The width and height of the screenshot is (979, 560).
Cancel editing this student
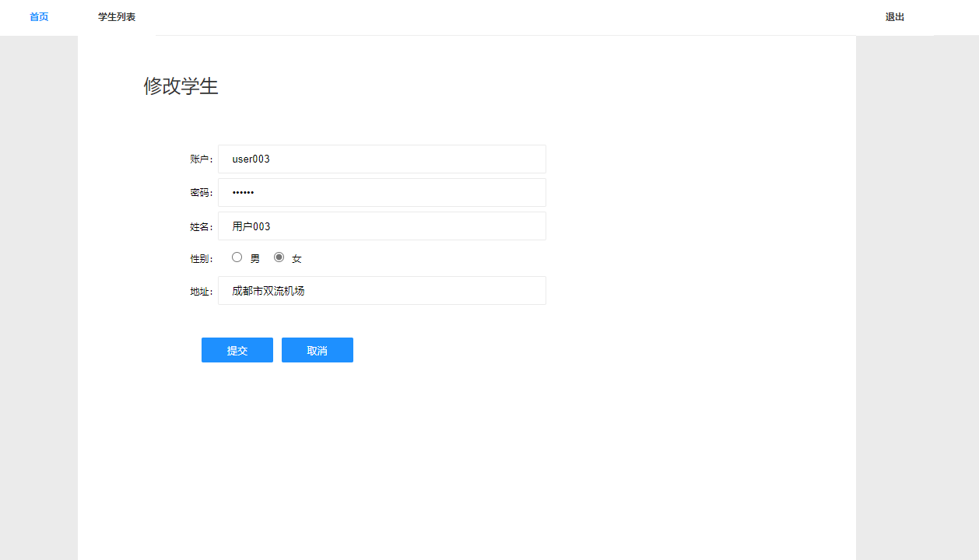click(x=317, y=349)
